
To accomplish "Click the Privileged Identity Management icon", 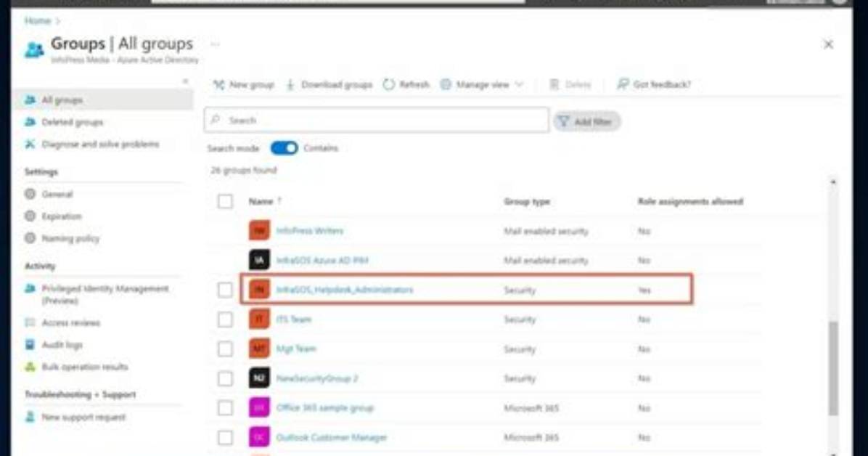I will [x=30, y=288].
